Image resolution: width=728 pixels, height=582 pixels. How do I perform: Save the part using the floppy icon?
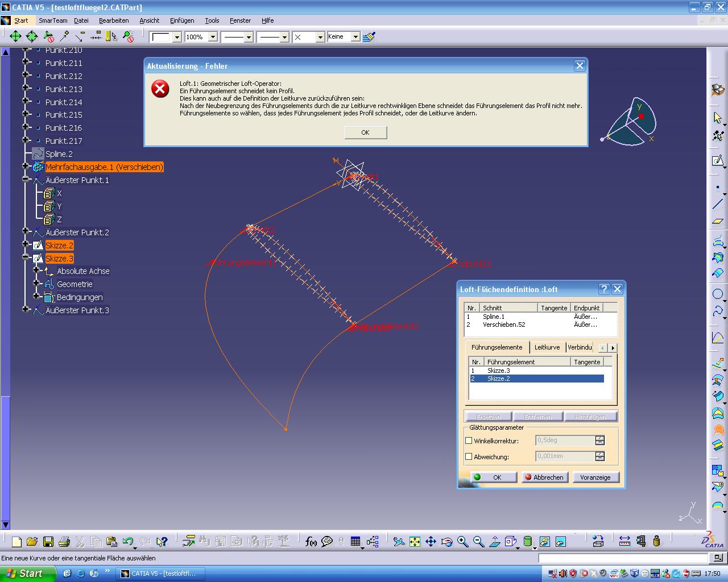tap(48, 542)
